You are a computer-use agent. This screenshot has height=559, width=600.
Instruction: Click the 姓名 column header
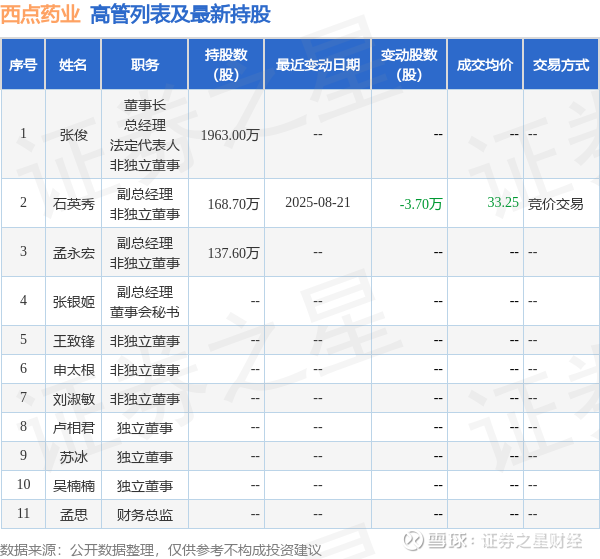pyautogui.click(x=73, y=65)
